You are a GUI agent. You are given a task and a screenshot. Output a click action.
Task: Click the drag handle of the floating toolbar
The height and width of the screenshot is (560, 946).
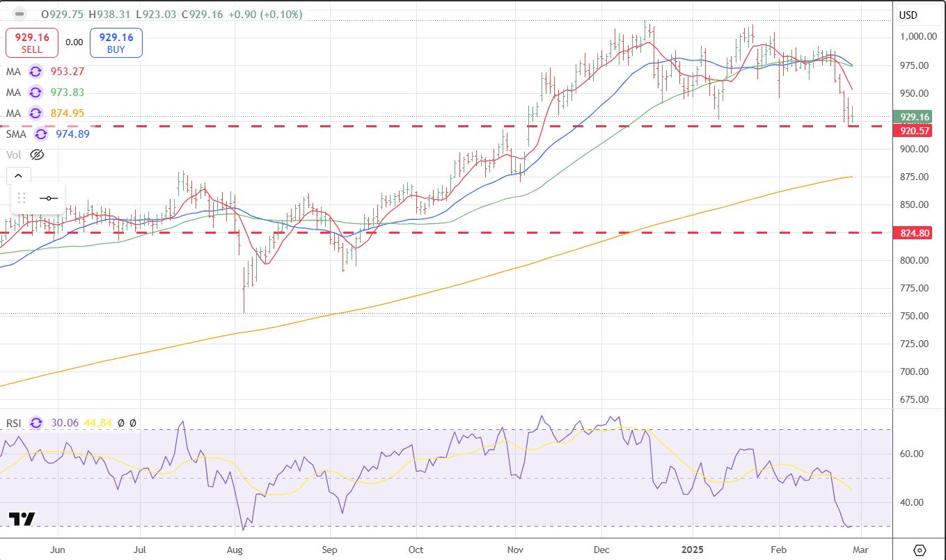coord(22,198)
